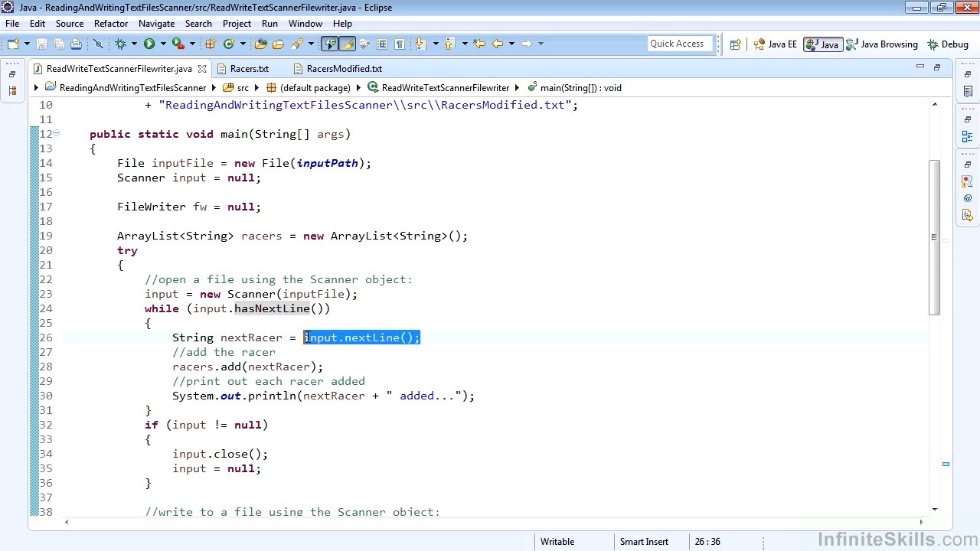Click the Open Type icon
The image size is (980, 551).
point(261,44)
